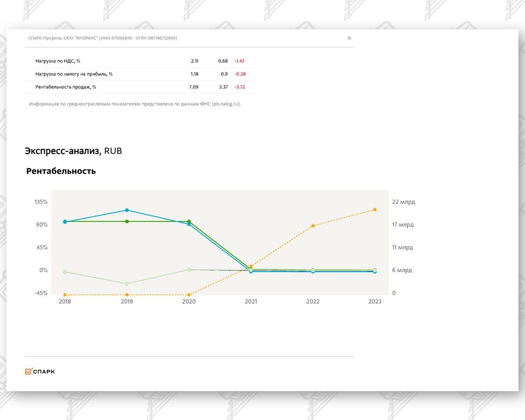Click the red -3.72 deviation value
Viewport: 525px width, 420px height.
pos(239,87)
